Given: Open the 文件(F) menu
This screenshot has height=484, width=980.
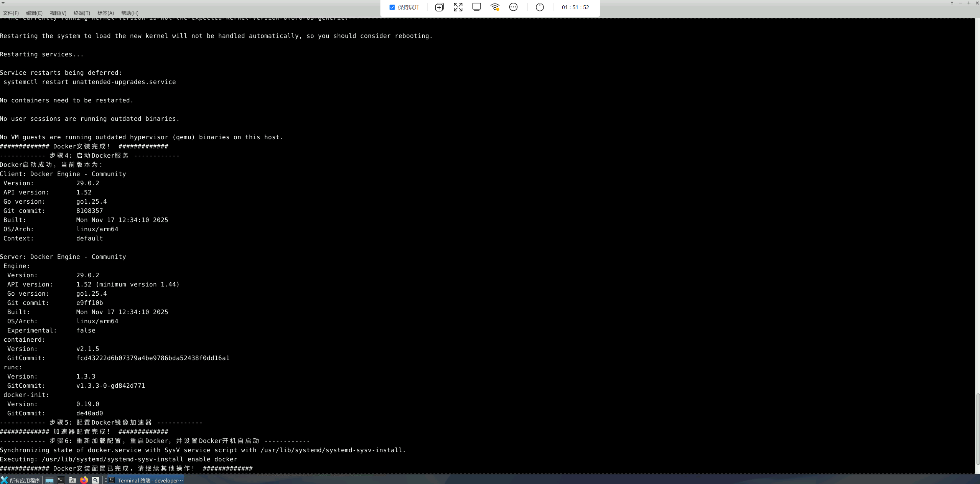Looking at the screenshot, I should click(x=11, y=13).
